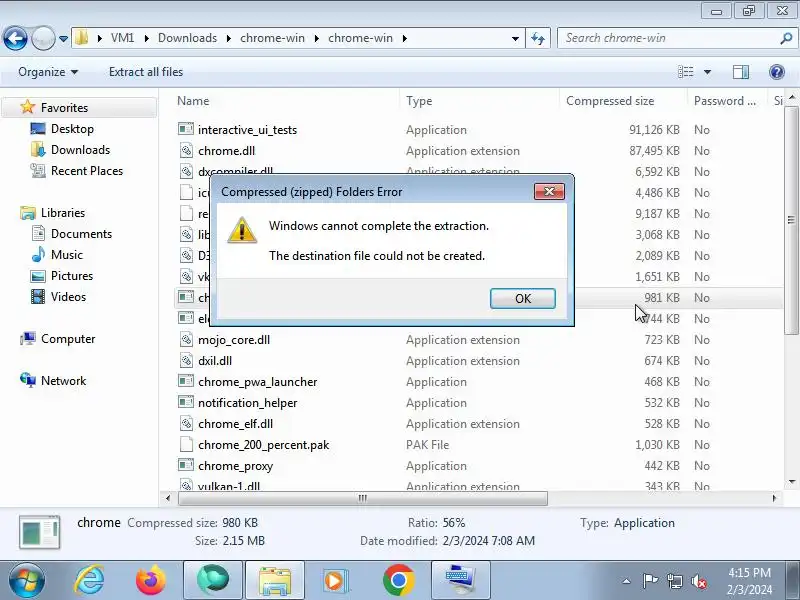The height and width of the screenshot is (600, 800).
Task: Select the notification_helper file icon
Action: pyautogui.click(x=186, y=402)
